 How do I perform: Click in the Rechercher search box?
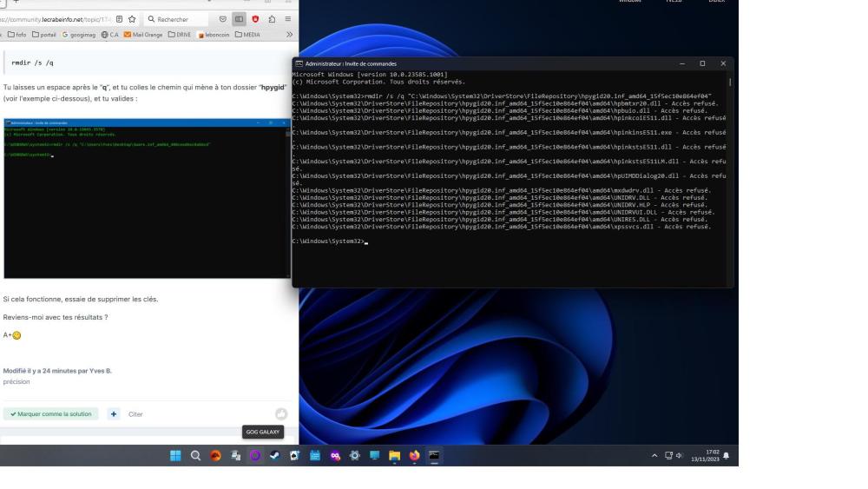[x=178, y=18]
